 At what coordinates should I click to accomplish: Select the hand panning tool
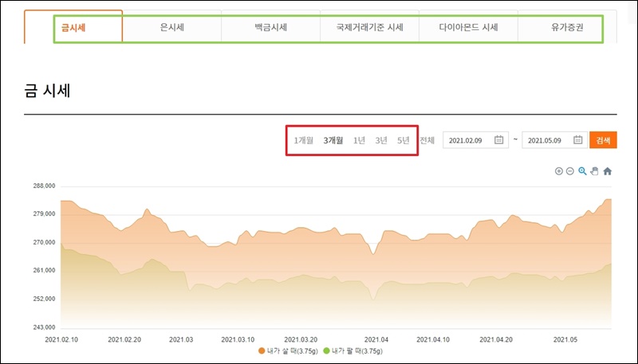click(x=594, y=171)
